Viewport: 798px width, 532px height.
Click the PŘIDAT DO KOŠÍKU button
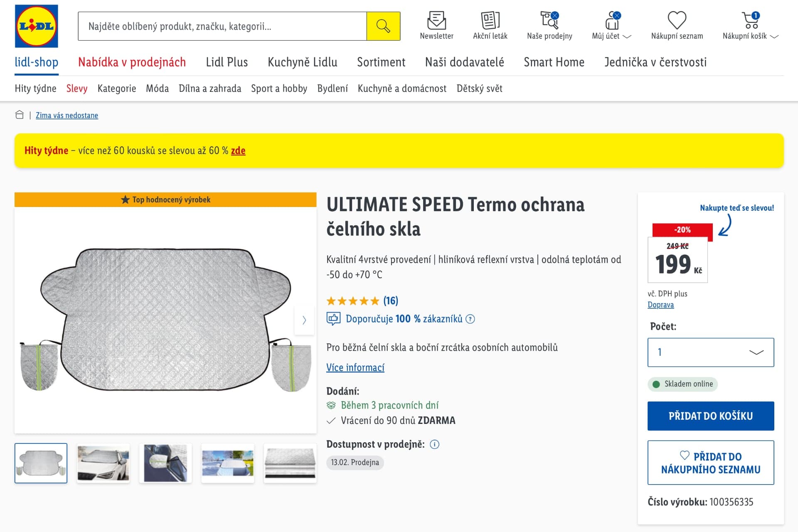(710, 416)
